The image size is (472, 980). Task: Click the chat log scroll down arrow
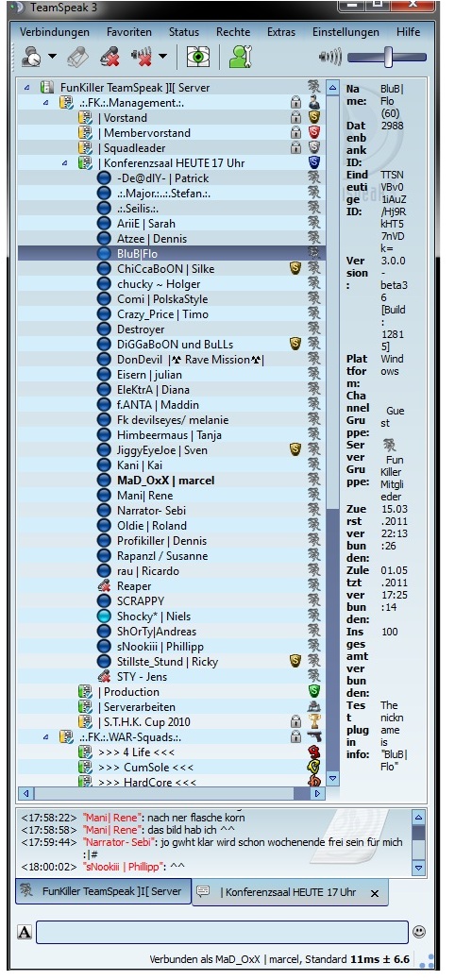click(418, 869)
